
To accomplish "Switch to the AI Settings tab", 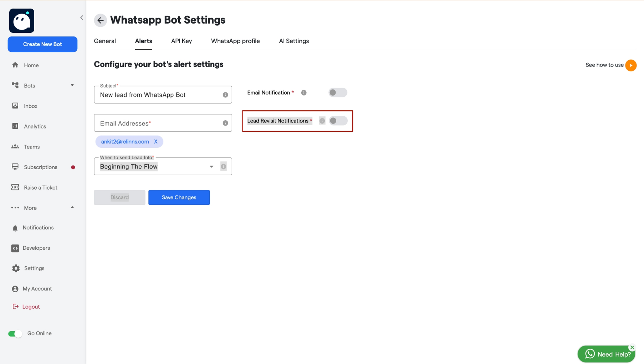I will click(294, 41).
